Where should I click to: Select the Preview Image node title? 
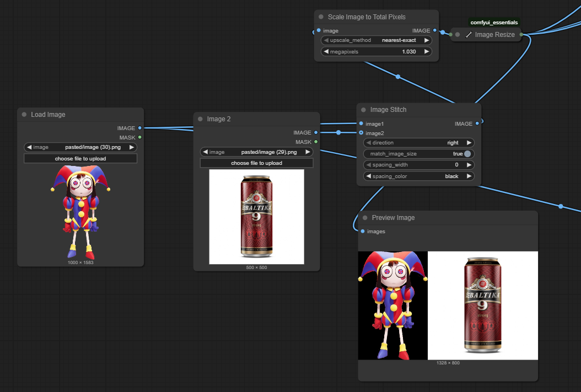pyautogui.click(x=393, y=218)
